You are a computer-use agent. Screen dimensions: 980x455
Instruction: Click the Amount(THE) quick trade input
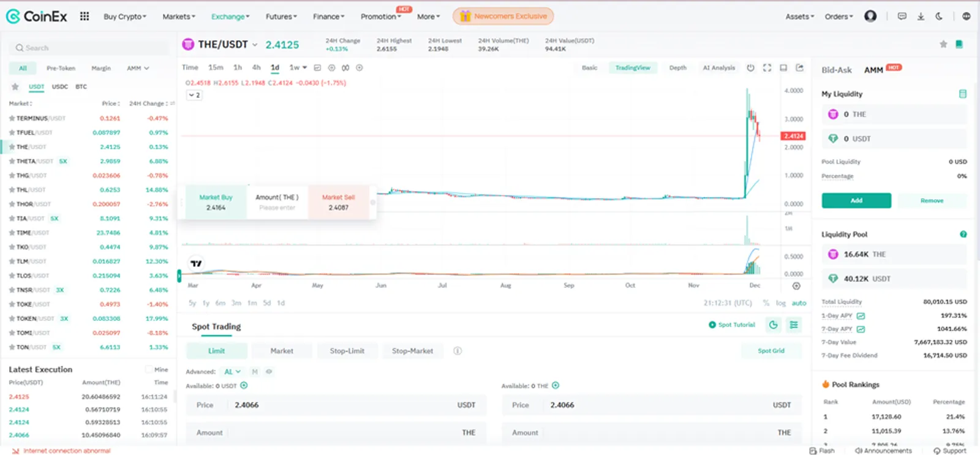pyautogui.click(x=277, y=203)
